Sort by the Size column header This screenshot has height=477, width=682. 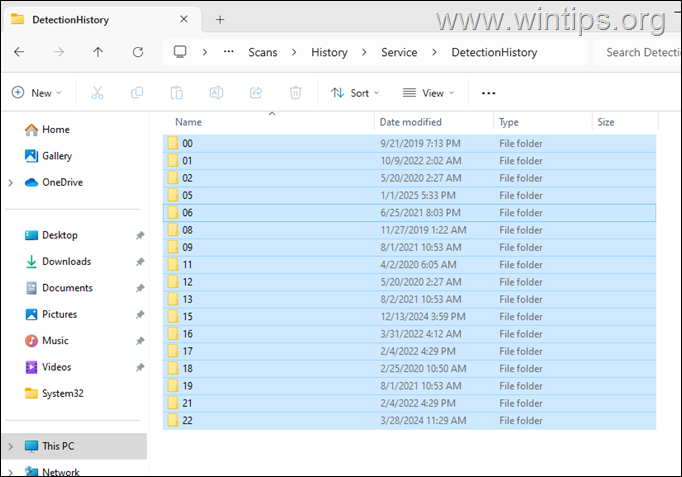tap(606, 122)
